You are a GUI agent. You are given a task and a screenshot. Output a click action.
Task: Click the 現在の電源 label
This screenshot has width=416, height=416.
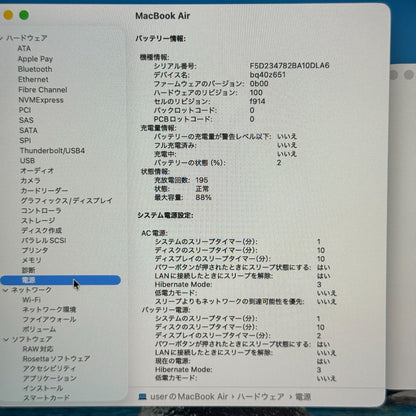173,361
